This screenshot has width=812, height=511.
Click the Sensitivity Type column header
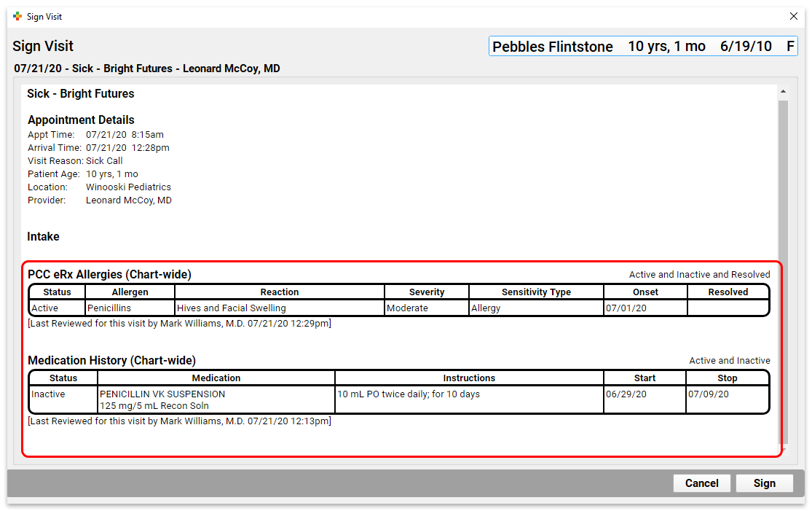(536, 292)
